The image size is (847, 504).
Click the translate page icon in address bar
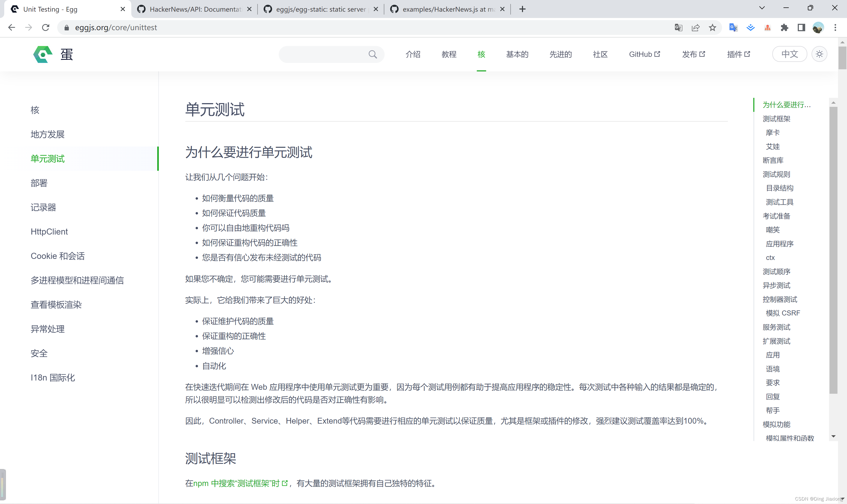pos(678,28)
